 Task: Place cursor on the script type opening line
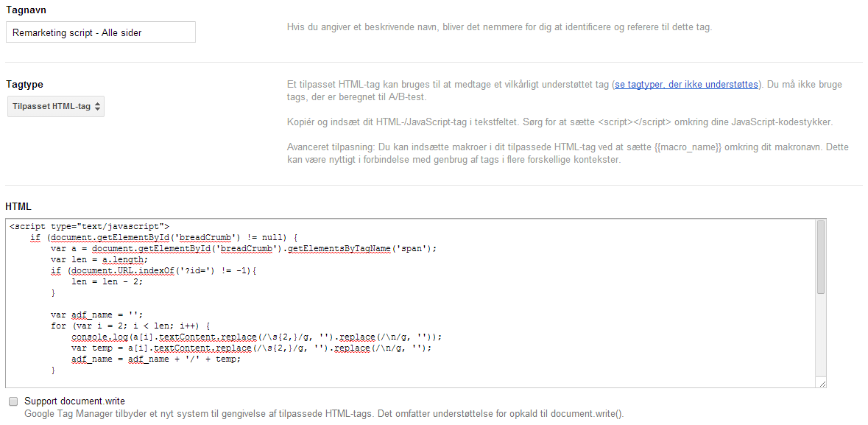(90, 226)
